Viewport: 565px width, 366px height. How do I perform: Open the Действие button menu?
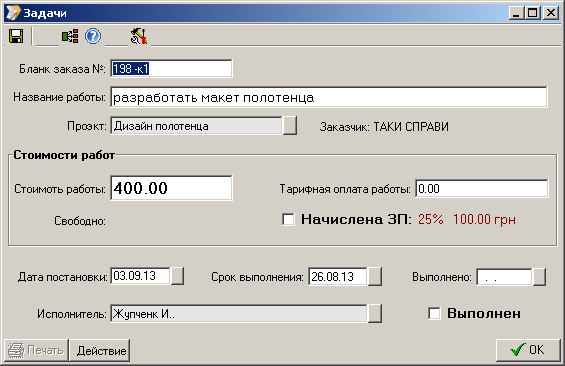99,350
